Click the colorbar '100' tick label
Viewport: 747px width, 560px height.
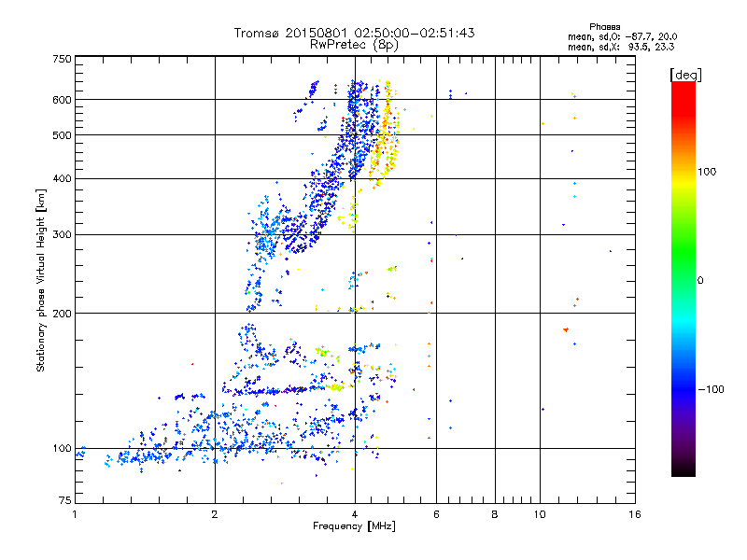point(707,172)
